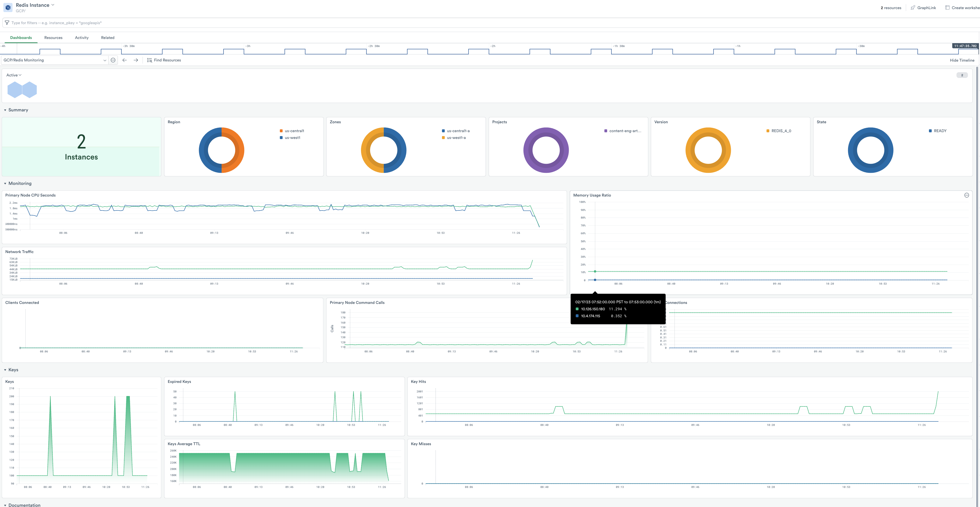980x507 pixels.
Task: Click the GraphLink rocket icon
Action: pyautogui.click(x=913, y=8)
